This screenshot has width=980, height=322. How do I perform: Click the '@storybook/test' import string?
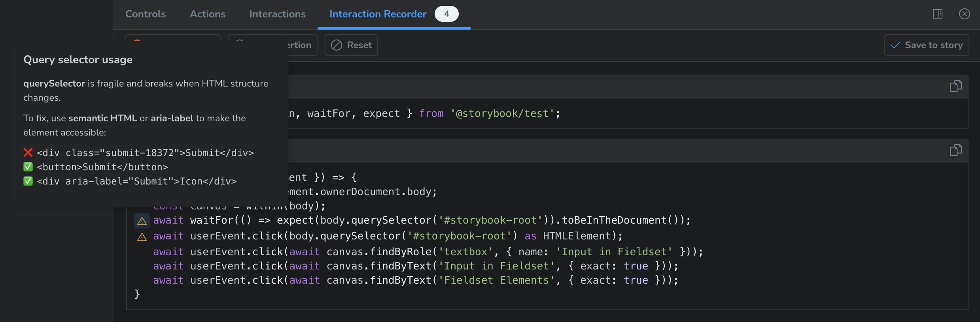click(502, 114)
